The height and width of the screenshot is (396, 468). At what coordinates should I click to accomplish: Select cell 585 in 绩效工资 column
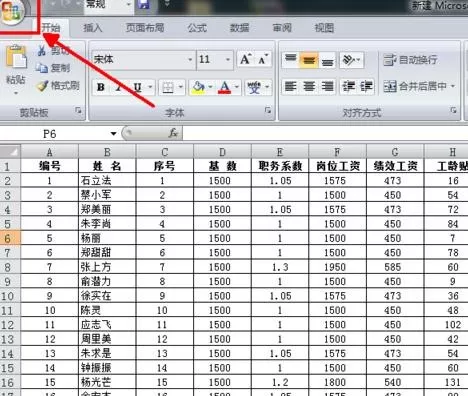click(x=395, y=267)
